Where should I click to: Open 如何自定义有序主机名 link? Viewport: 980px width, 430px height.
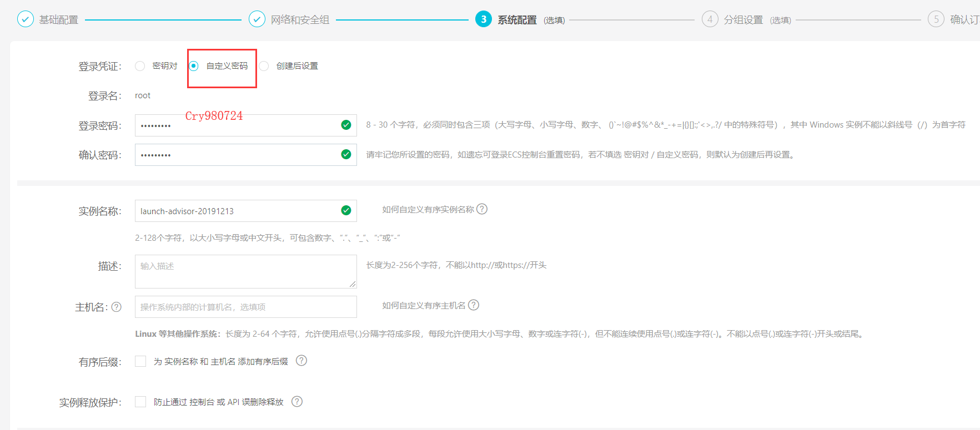pos(424,306)
